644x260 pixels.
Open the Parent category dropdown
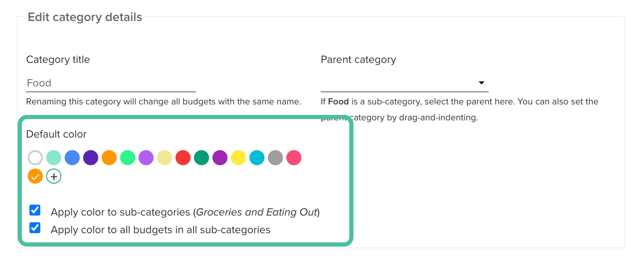[404, 83]
